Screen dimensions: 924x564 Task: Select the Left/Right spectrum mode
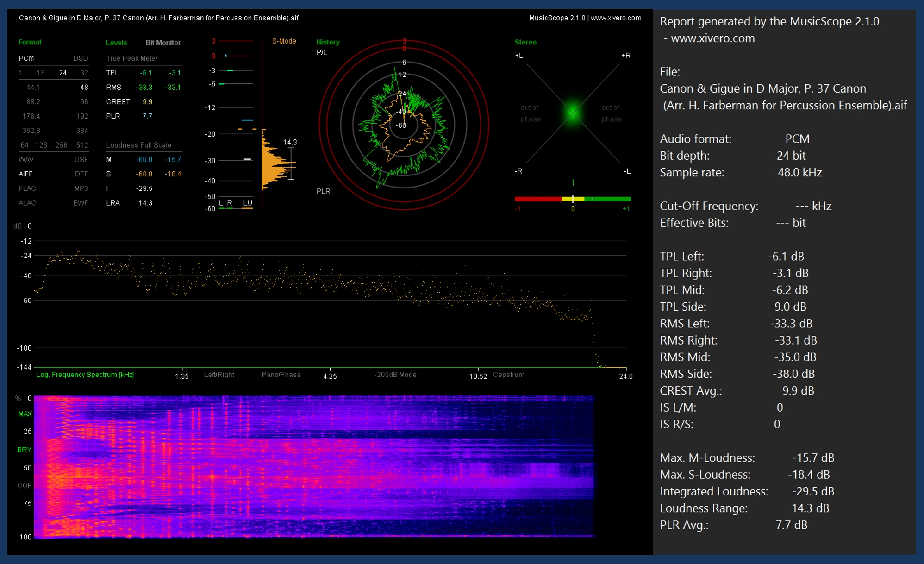(x=219, y=375)
